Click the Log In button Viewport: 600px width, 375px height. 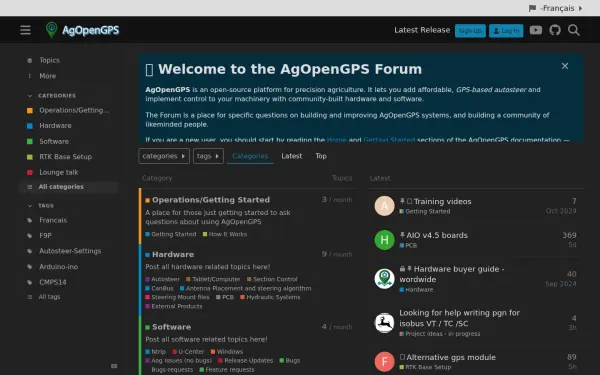(x=506, y=31)
